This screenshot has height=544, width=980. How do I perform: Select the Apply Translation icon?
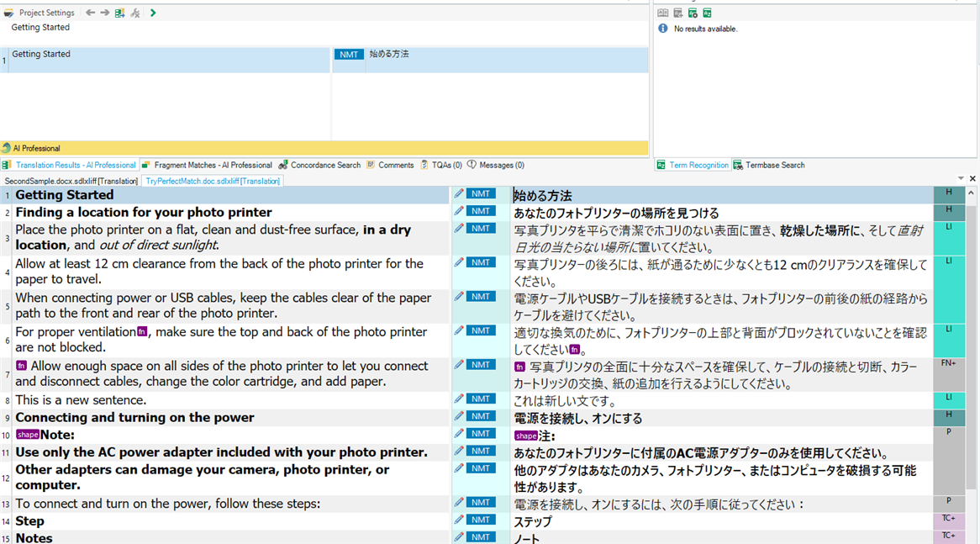118,13
